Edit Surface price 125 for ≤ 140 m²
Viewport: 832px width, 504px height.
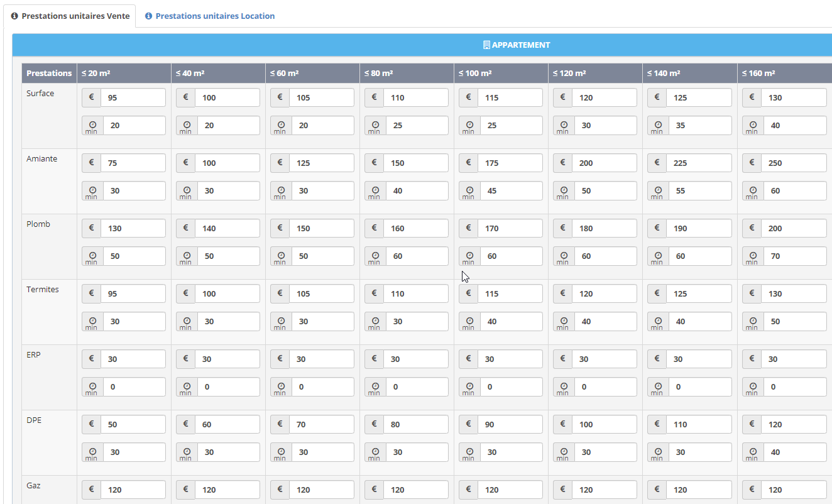(x=699, y=97)
